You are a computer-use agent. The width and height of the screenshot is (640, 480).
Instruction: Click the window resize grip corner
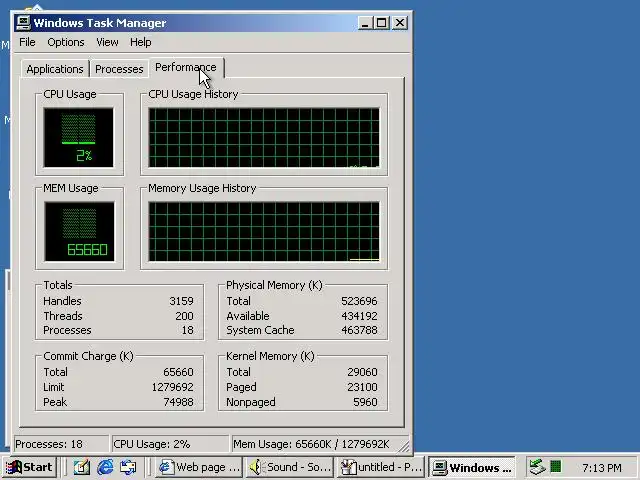tap(404, 446)
